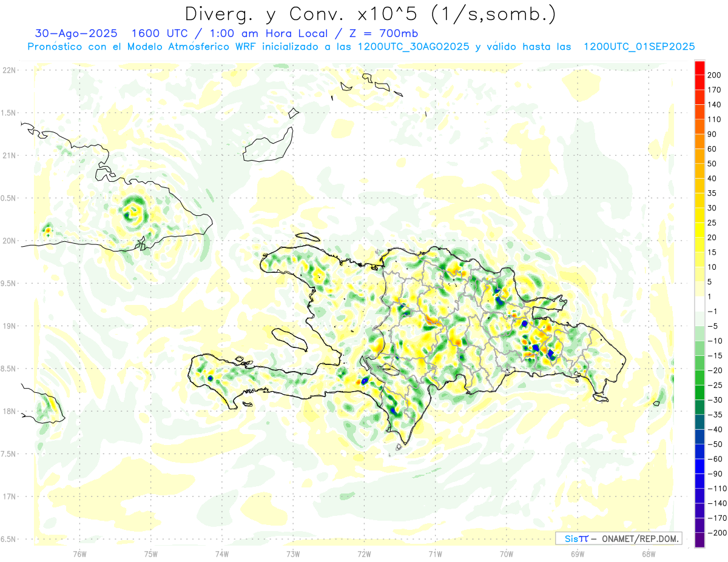Screen dimensions: 728x562
Task: Click the colorbar value '-5'
Action: point(713,326)
